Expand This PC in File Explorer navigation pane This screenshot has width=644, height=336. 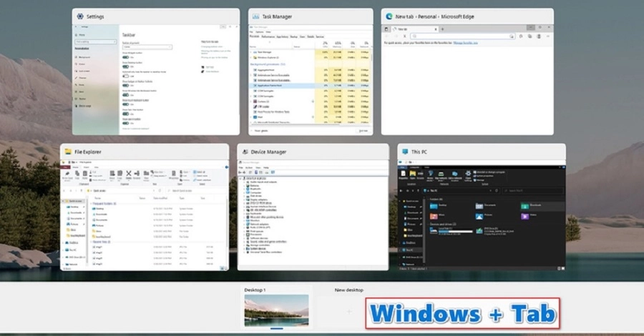tap(64, 249)
